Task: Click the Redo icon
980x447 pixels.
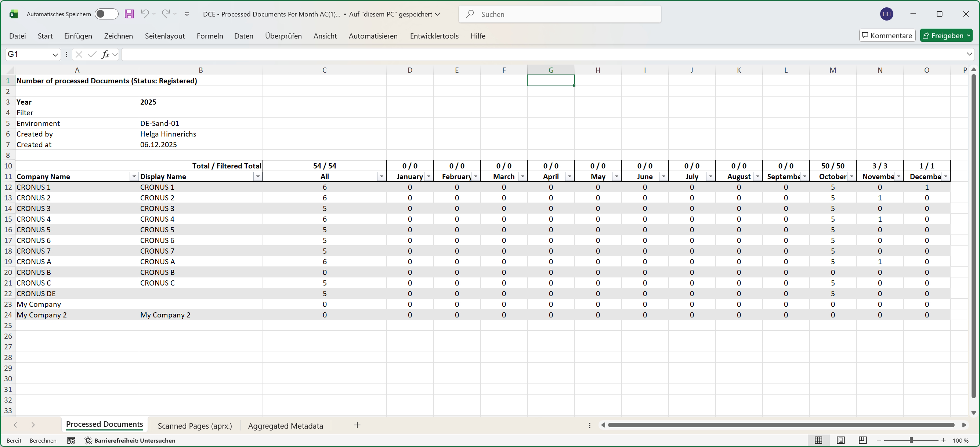Action: click(166, 14)
